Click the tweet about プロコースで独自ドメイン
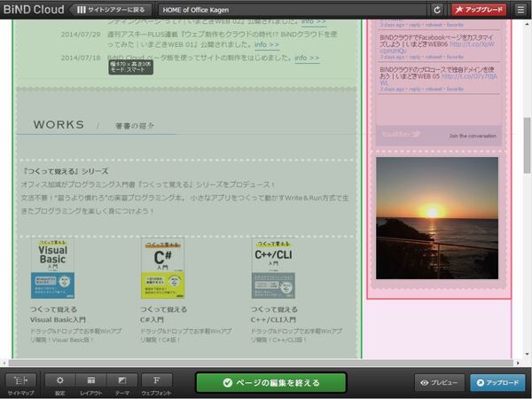532x399 pixels. click(439, 78)
